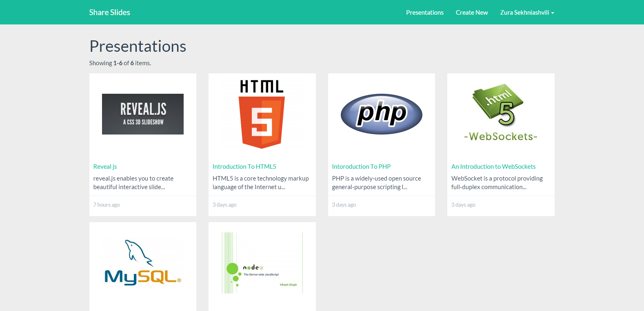Click the 'Showing 1-6 of 6 items' summary
The width and height of the screenshot is (644, 311).
pyautogui.click(x=120, y=63)
